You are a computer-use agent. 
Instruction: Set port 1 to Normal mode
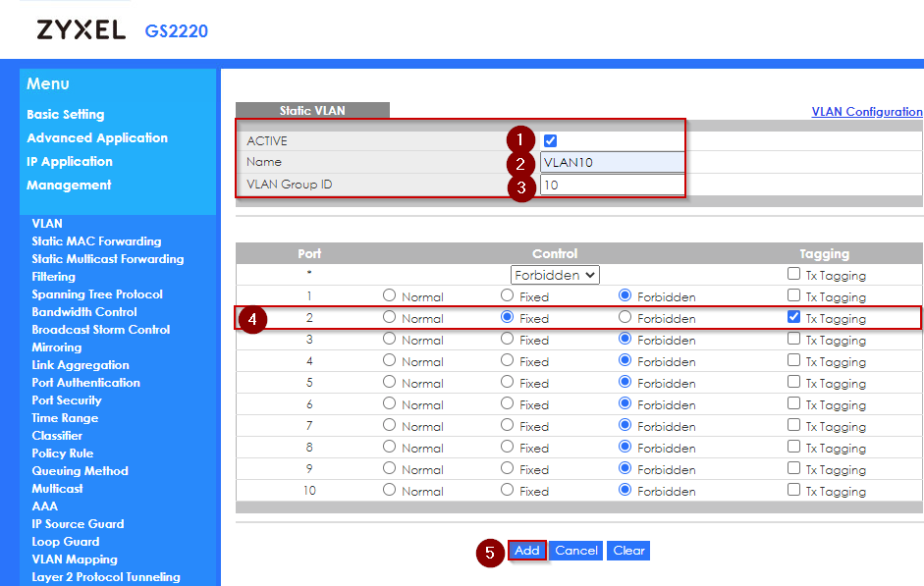coord(392,295)
